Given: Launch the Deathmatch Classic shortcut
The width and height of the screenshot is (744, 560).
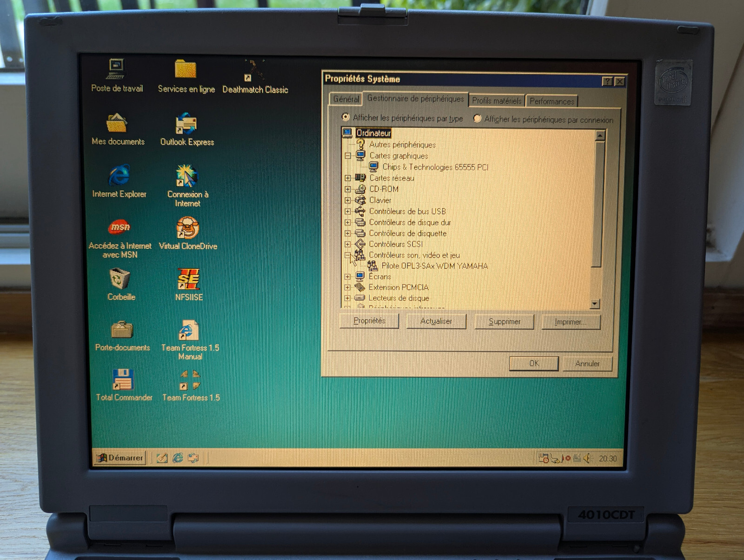Looking at the screenshot, I should point(254,70).
